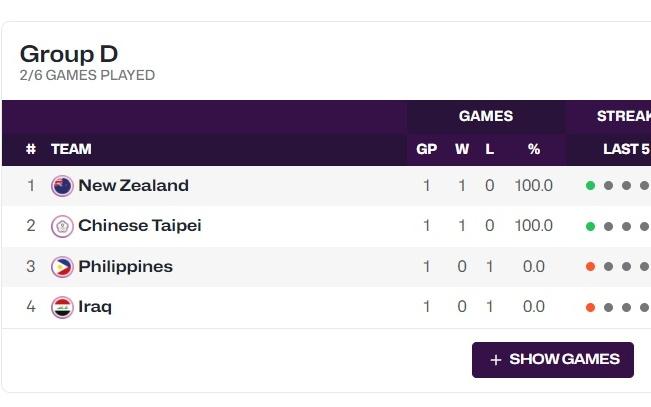The width and height of the screenshot is (651, 407).
Task: Click the plus icon on Show Games
Action: 496,360
